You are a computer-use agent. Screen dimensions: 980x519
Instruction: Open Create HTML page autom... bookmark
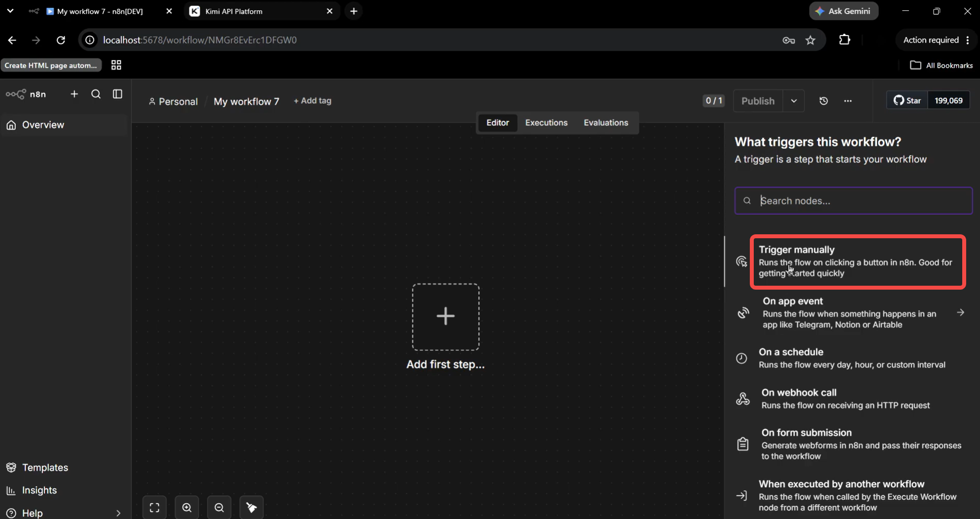[x=51, y=65]
